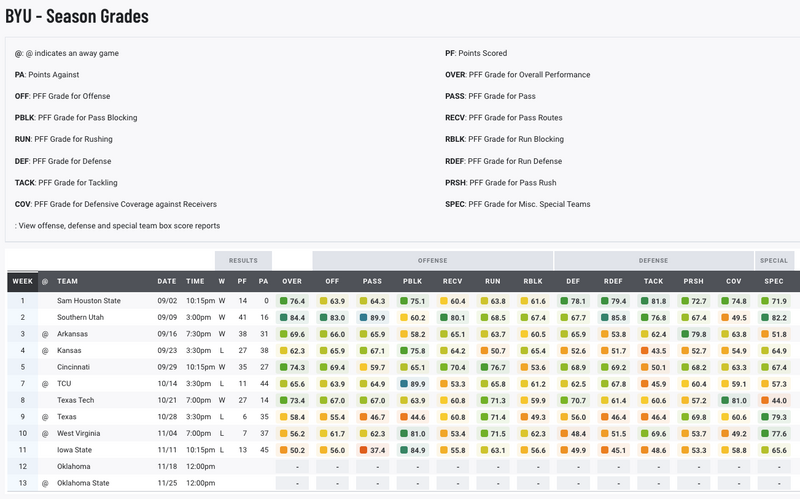Click the @ away marker beside Arkansas
Viewport: 800px width, 499px height.
44,334
